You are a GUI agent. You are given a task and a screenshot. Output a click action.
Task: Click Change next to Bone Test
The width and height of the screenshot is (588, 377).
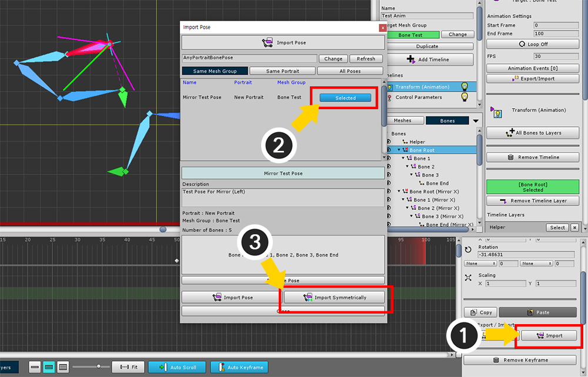457,35
